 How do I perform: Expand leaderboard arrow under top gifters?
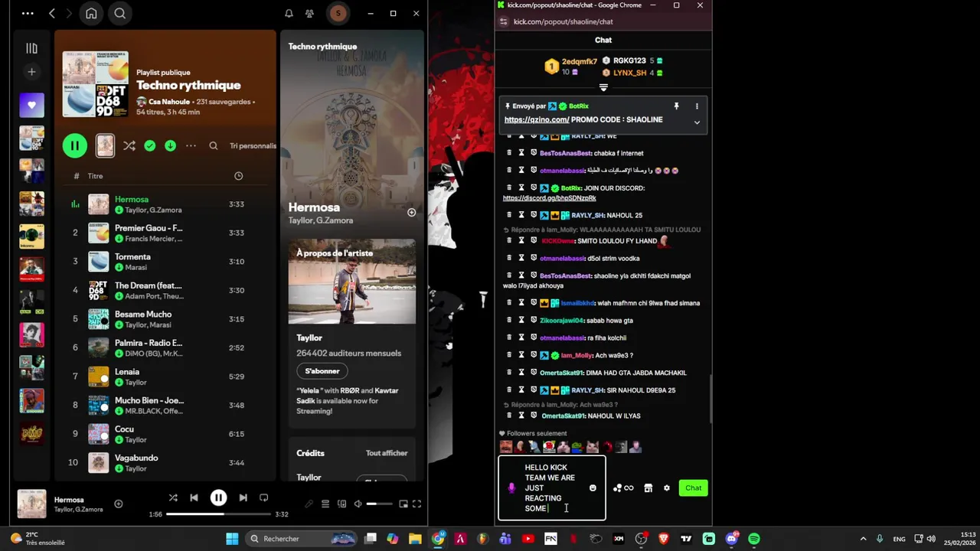[x=603, y=87]
